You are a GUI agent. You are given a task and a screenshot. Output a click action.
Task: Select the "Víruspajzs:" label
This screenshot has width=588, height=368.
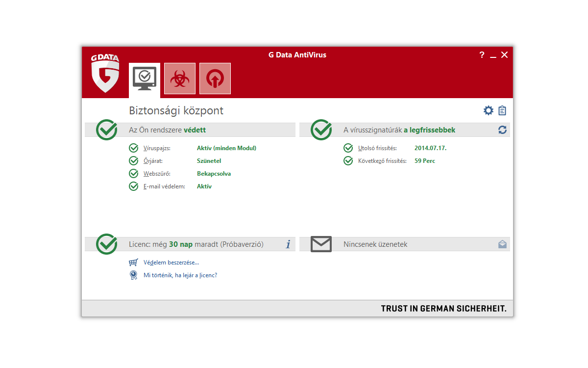tap(157, 148)
